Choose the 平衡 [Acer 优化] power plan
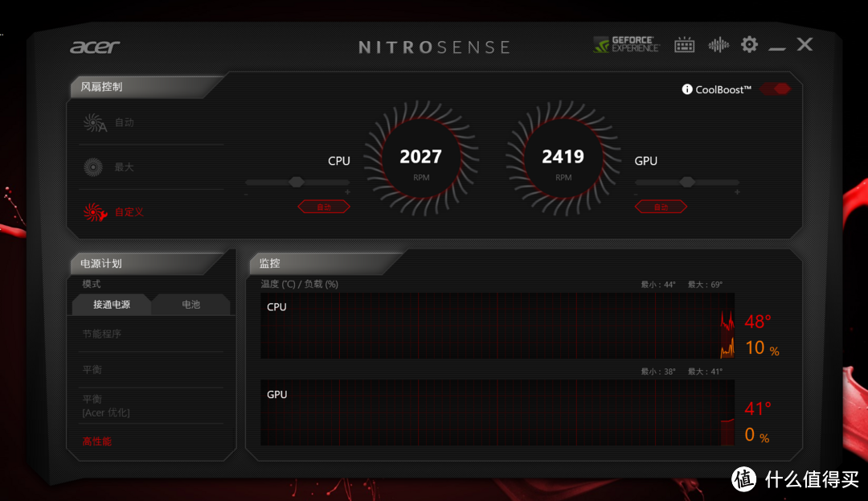This screenshot has width=868, height=501. coord(106,406)
